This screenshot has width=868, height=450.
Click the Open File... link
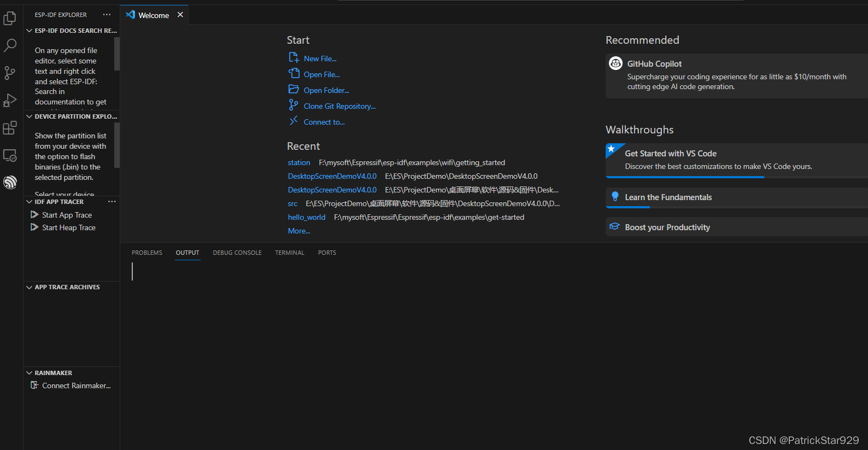coord(322,74)
